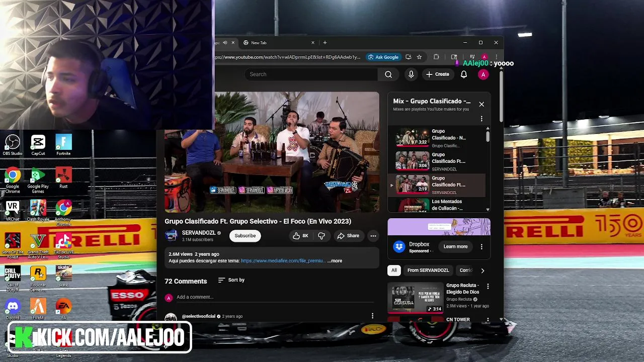Open the EA app icon
The image size is (644, 362).
tap(63, 309)
